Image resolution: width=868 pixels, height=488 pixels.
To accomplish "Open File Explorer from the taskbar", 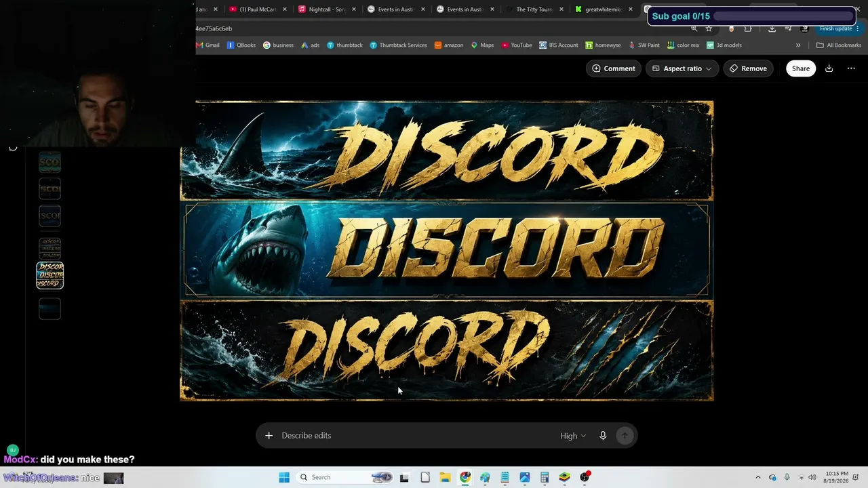I will pos(445,477).
